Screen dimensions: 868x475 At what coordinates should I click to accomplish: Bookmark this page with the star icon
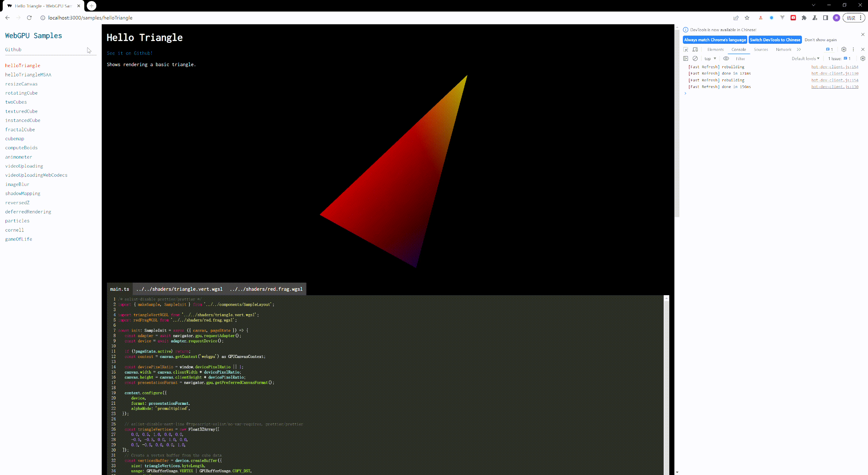click(x=747, y=18)
